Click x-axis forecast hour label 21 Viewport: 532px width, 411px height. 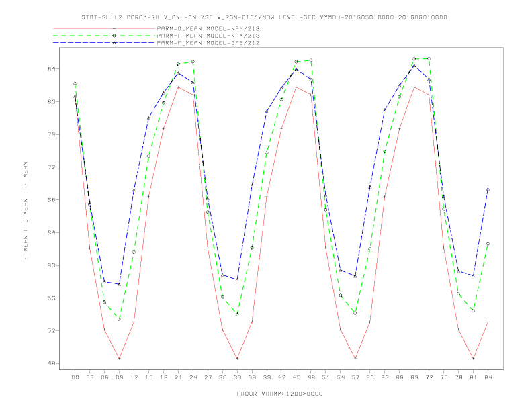click(x=178, y=377)
